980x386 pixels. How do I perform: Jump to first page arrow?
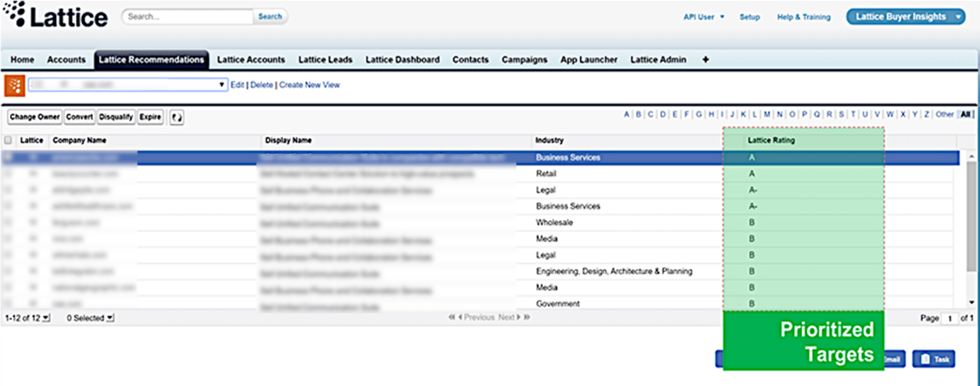click(451, 317)
